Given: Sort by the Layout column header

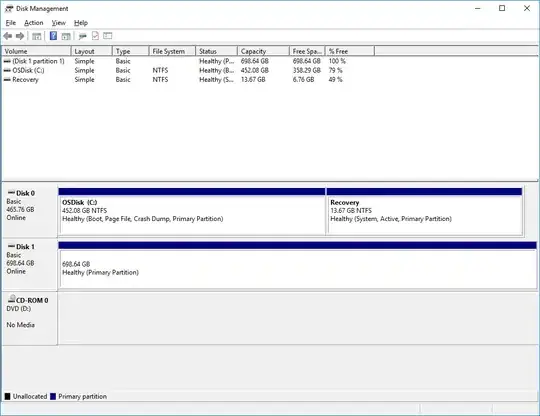Looking at the screenshot, I should coord(92,51).
